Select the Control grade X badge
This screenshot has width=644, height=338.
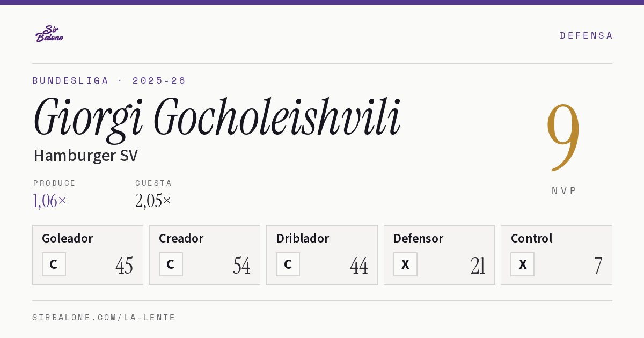[522, 264]
